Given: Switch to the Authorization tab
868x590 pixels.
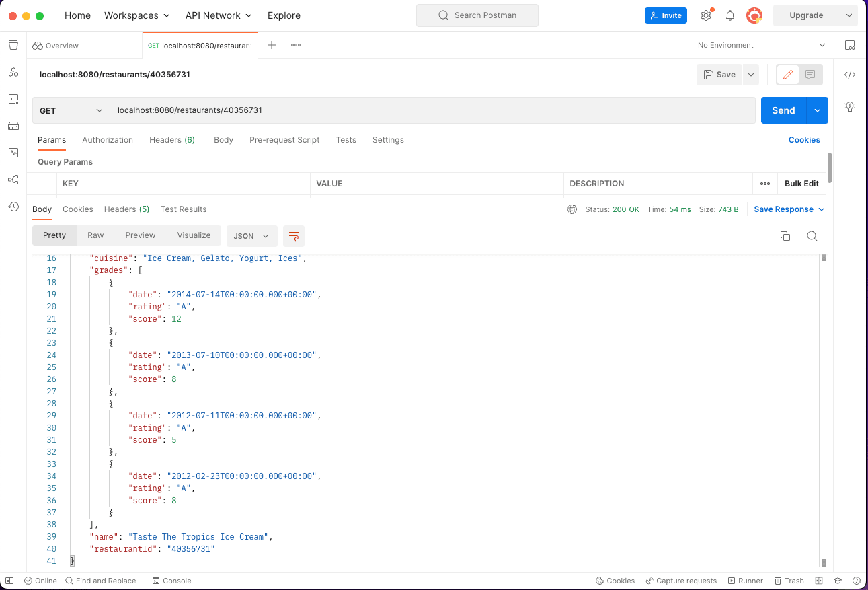Looking at the screenshot, I should coord(108,140).
